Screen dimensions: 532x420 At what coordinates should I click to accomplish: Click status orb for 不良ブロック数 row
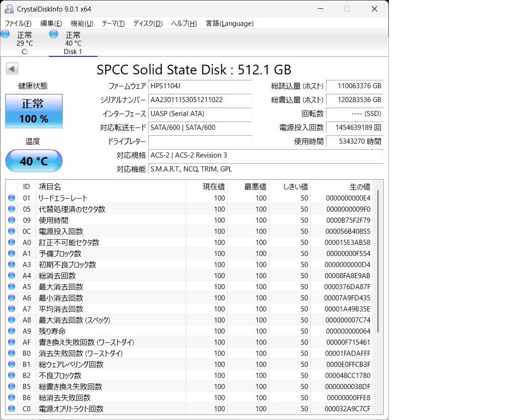click(x=12, y=376)
